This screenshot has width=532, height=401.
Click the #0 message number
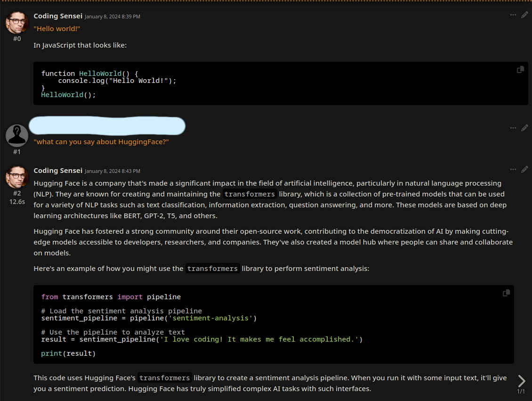point(17,39)
